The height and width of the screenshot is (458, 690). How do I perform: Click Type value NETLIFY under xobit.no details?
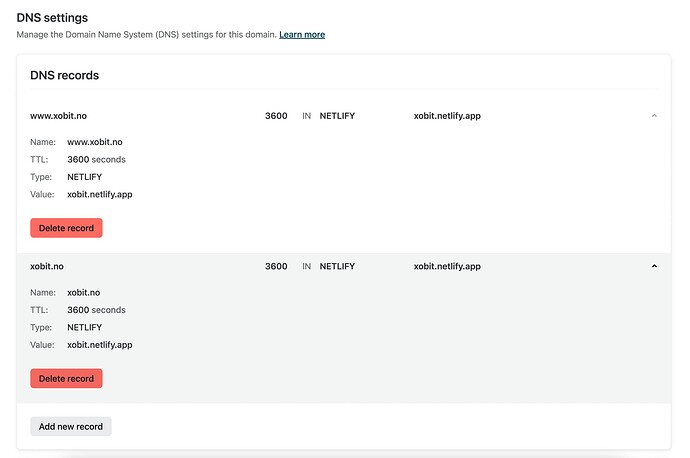(x=84, y=327)
